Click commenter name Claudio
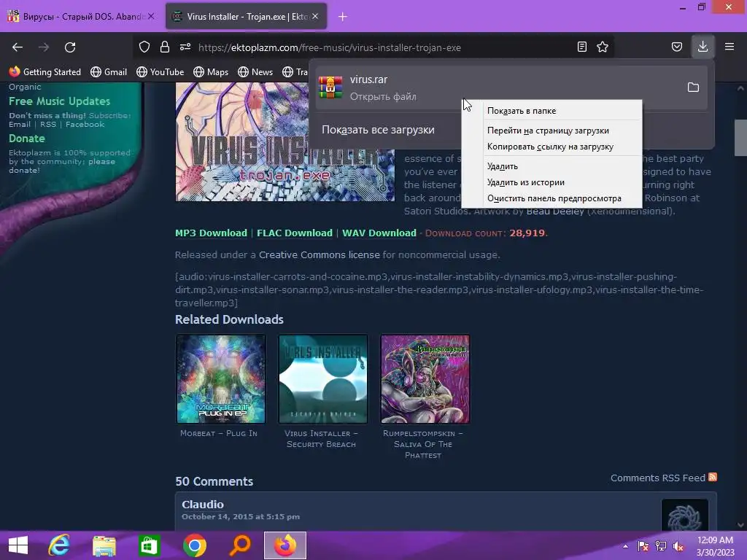Viewport: 747px width, 560px height. [x=203, y=505]
